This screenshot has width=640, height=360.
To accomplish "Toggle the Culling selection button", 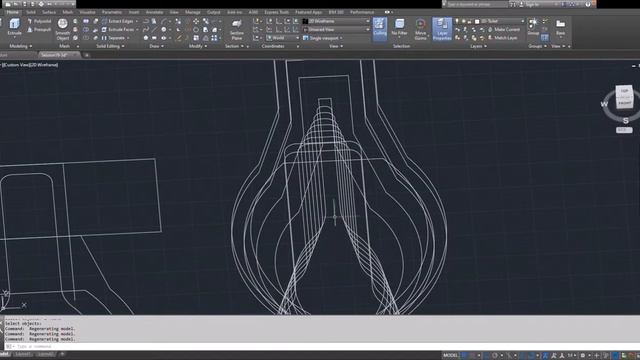I will point(380,29).
